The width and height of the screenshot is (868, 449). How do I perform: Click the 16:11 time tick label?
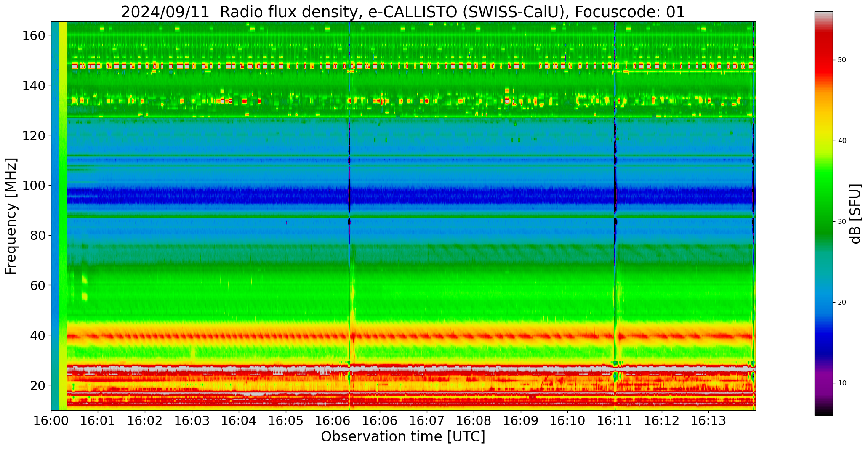click(615, 421)
